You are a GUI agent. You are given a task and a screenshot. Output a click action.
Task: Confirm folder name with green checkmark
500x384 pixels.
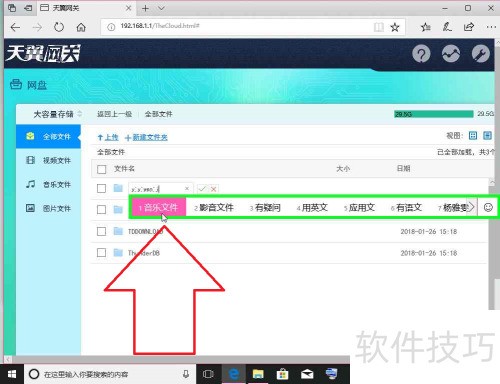click(202, 189)
